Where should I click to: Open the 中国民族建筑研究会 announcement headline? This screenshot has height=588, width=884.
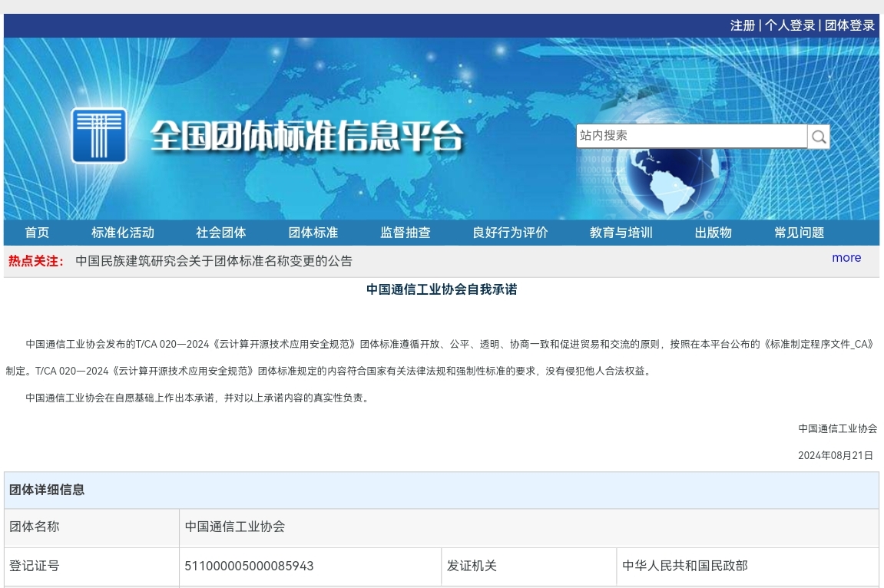click(214, 261)
